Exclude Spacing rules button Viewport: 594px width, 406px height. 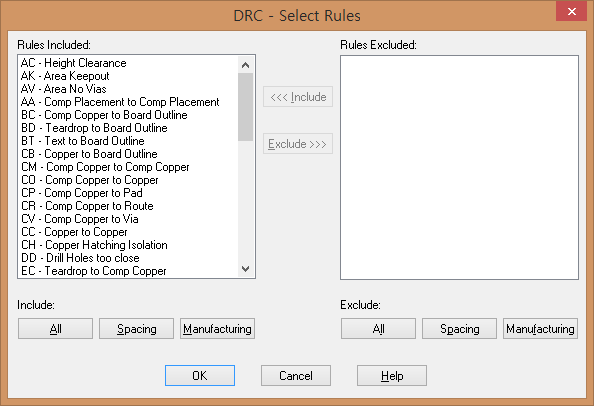pos(460,329)
